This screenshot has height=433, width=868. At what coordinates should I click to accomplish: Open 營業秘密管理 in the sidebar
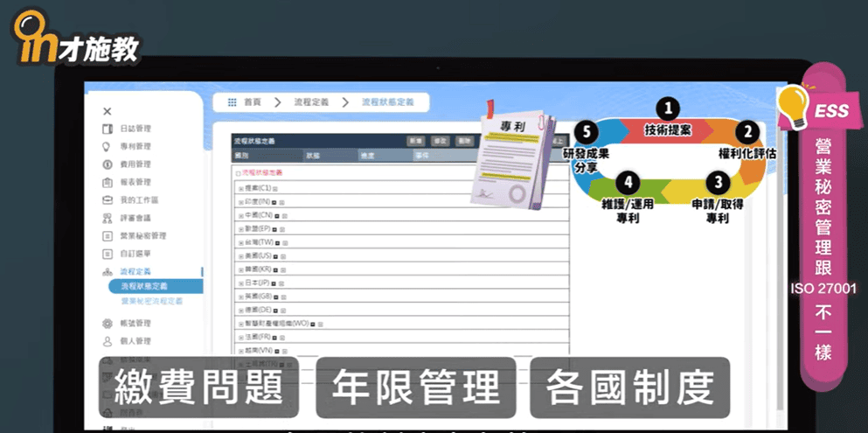coord(142,236)
